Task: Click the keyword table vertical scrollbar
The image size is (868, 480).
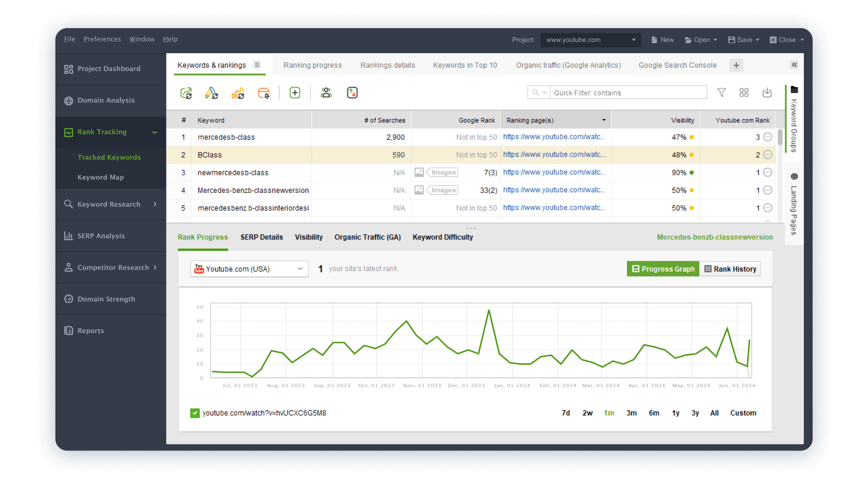Action: click(780, 137)
